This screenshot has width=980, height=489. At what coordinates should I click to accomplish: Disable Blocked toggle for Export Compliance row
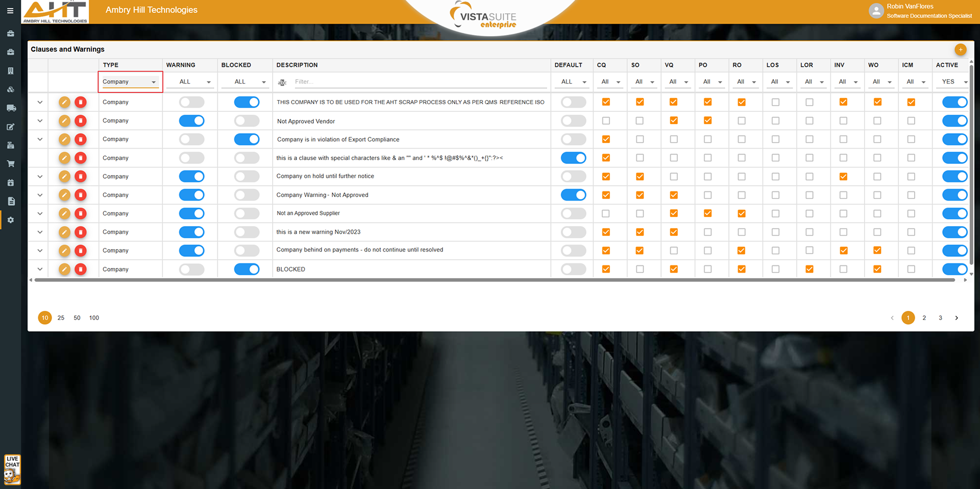coord(247,139)
